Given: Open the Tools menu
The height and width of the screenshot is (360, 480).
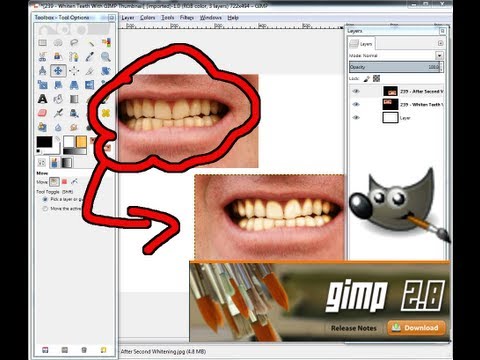Looking at the screenshot, I should pyautogui.click(x=168, y=18).
